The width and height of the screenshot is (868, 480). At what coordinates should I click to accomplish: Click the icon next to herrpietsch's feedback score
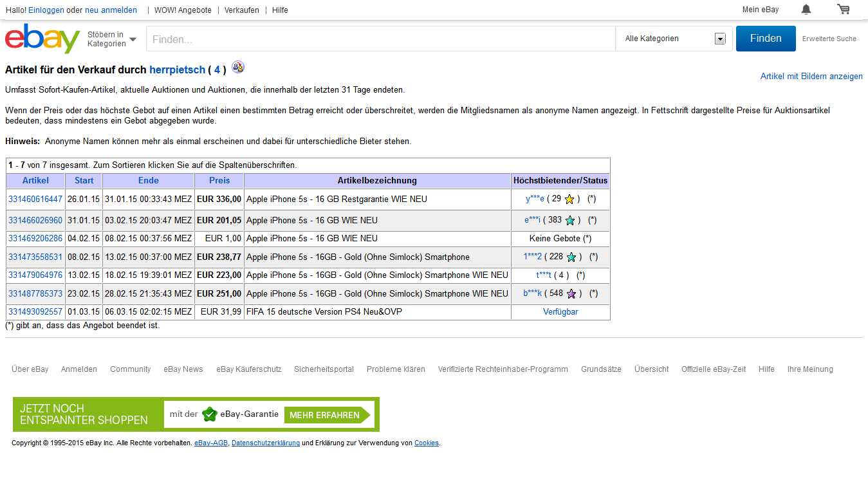click(x=238, y=68)
